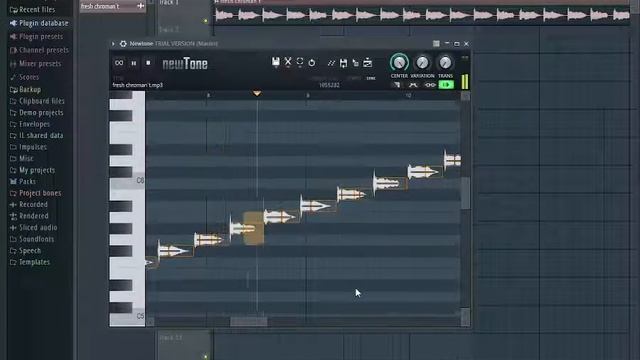Open Sliced audio folder
The height and width of the screenshot is (360, 640).
33,227
